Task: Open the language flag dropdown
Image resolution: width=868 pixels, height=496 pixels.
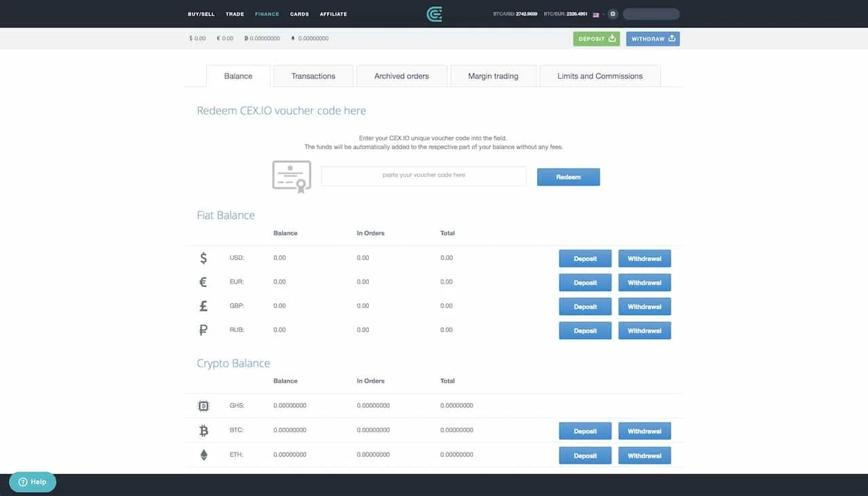Action: pyautogui.click(x=595, y=14)
